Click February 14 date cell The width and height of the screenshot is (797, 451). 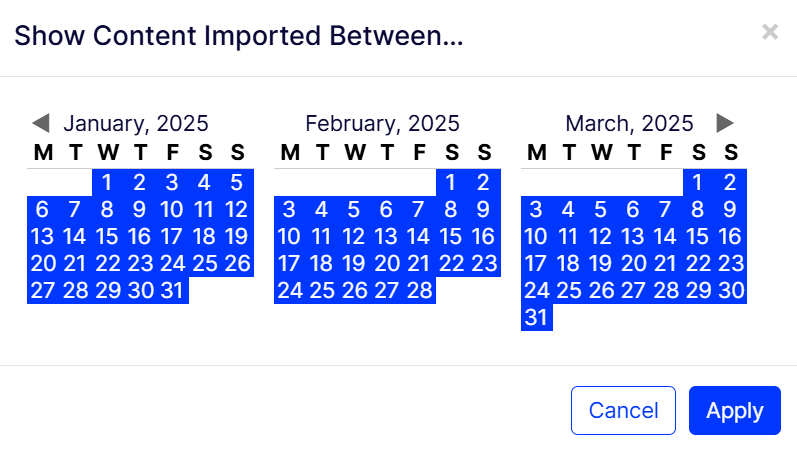click(x=419, y=237)
